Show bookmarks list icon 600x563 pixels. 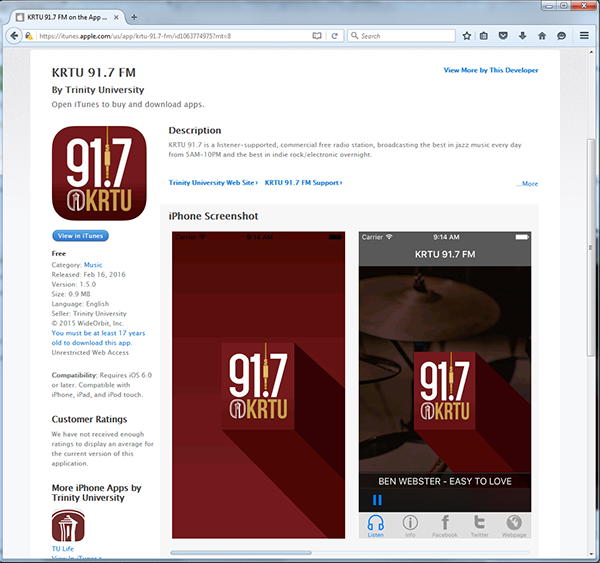(484, 36)
